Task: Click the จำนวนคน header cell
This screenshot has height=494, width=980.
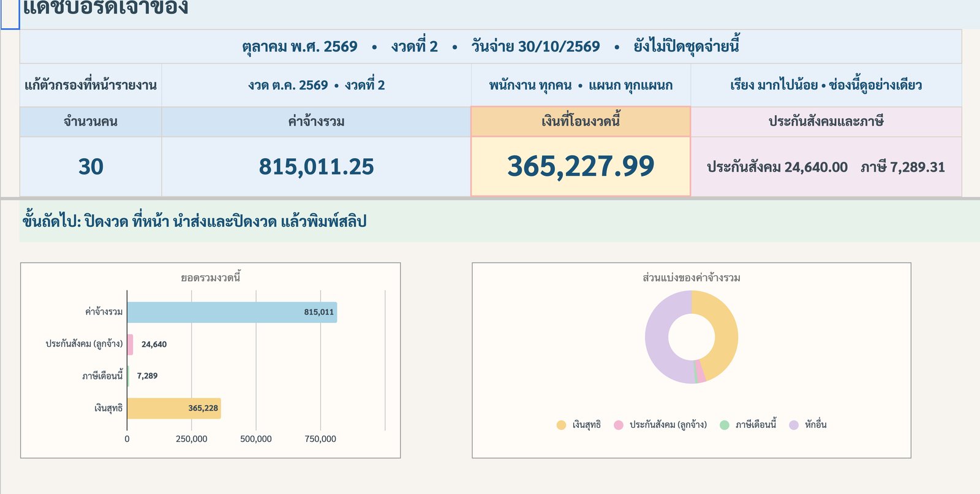Action: tap(91, 121)
